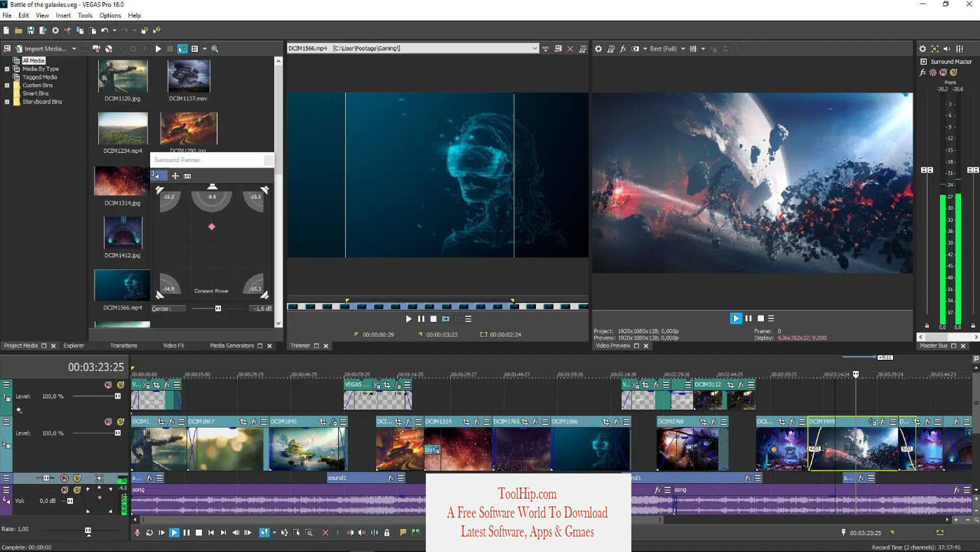980x552 pixels.
Task: Lock event using the padlock icon
Action: pyautogui.click(x=387, y=533)
